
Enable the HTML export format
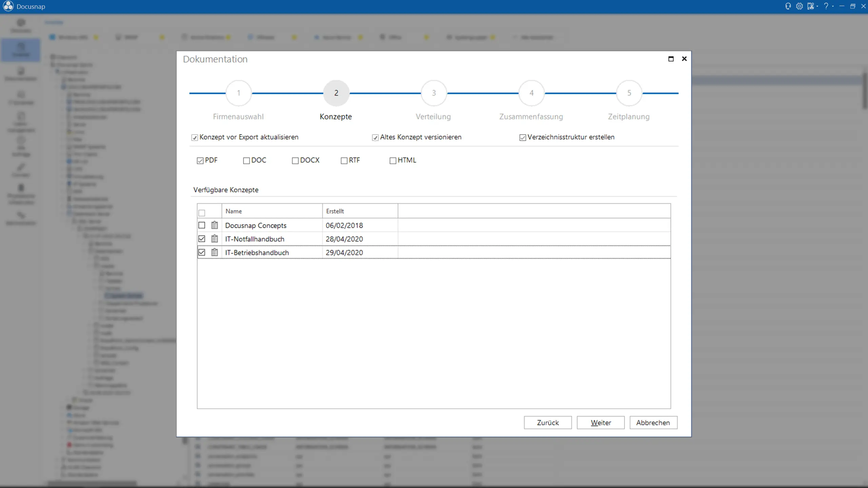click(x=393, y=161)
